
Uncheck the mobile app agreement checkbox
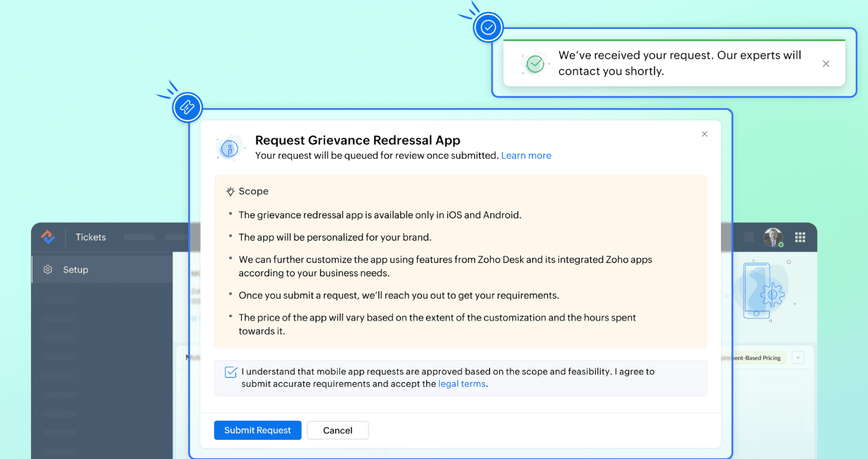click(x=230, y=372)
